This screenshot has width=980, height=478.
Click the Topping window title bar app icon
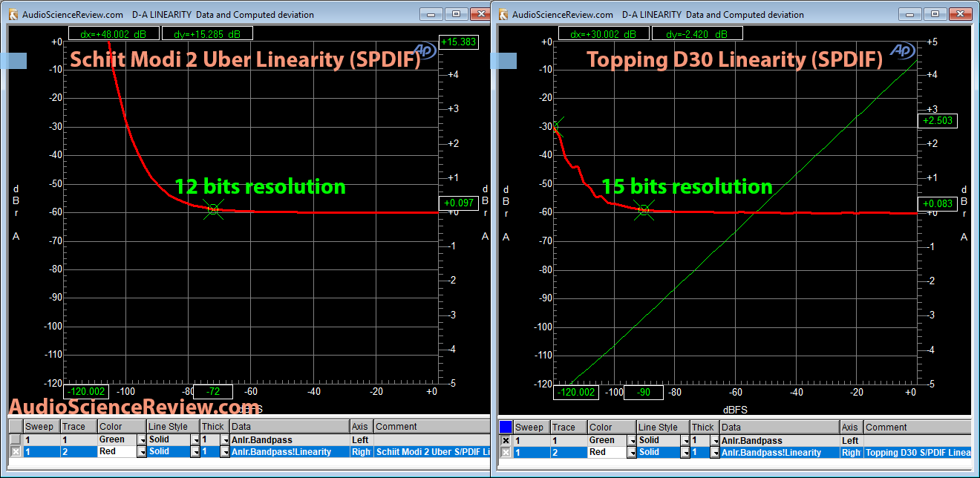[x=503, y=14]
